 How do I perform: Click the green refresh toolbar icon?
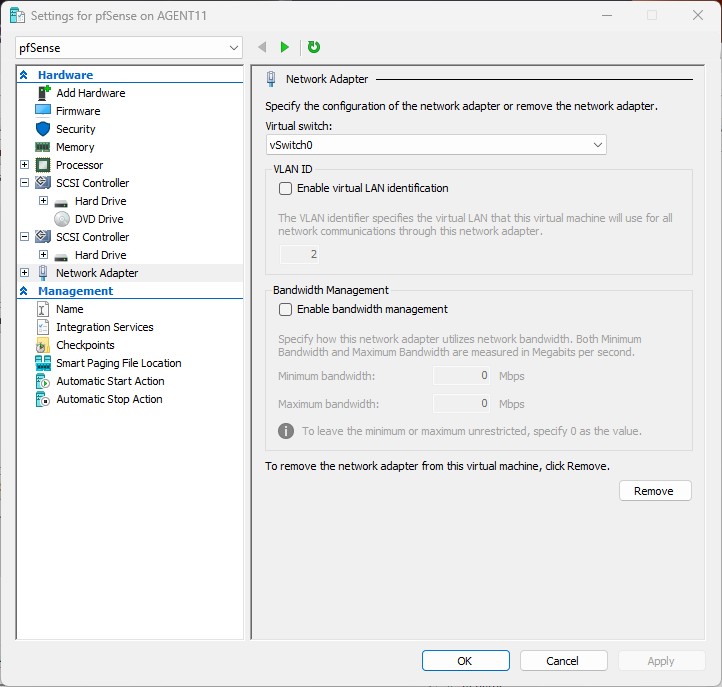click(314, 47)
